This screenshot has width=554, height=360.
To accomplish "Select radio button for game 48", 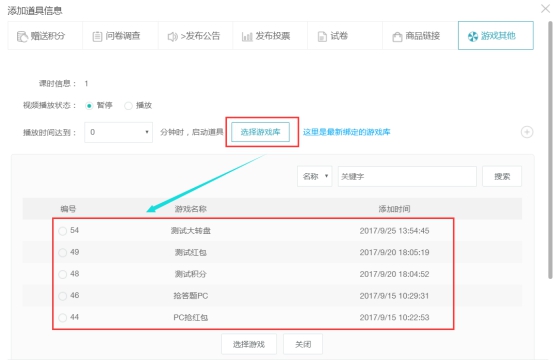I will coord(63,275).
